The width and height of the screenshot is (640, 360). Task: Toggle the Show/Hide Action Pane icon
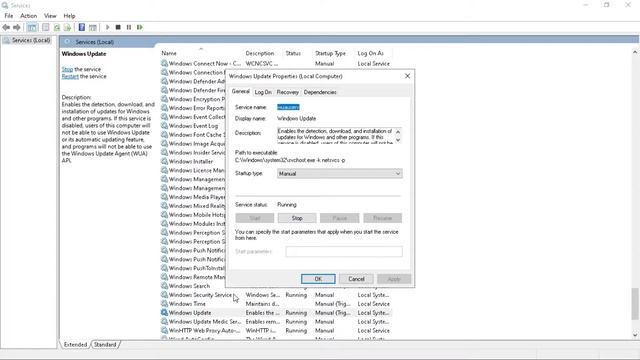pos(93,27)
